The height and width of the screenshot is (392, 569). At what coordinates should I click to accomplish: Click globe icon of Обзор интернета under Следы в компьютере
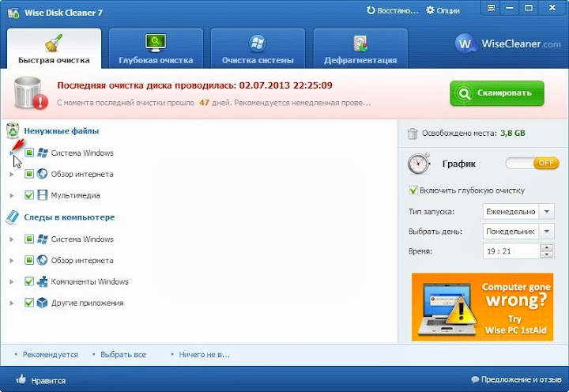pyautogui.click(x=42, y=260)
